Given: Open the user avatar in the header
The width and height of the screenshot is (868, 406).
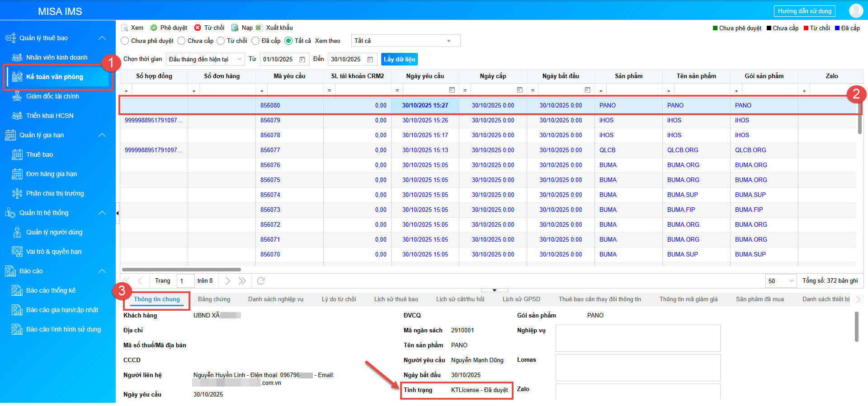Looking at the screenshot, I should pos(856,11).
